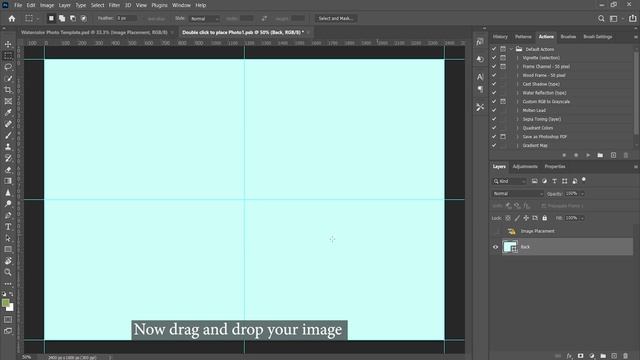
Task: Select the Zoom tool in the toolbox
Action: coord(8,272)
